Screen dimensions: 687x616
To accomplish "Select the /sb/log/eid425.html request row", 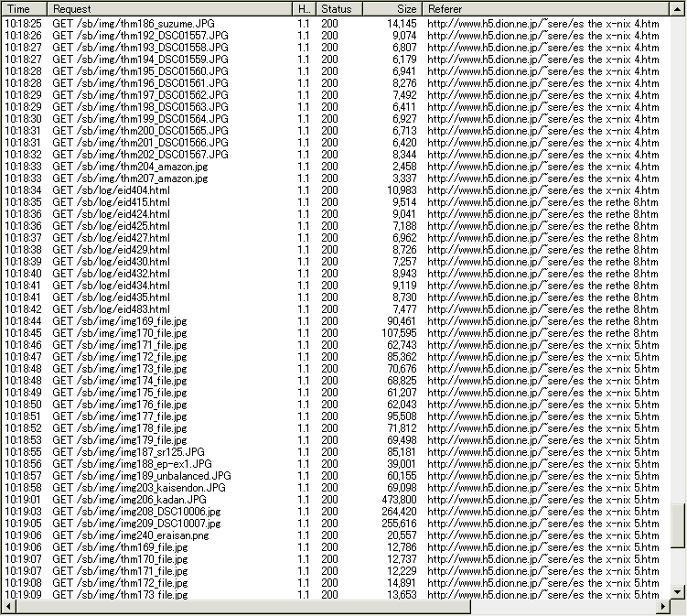I will tap(335, 226).
